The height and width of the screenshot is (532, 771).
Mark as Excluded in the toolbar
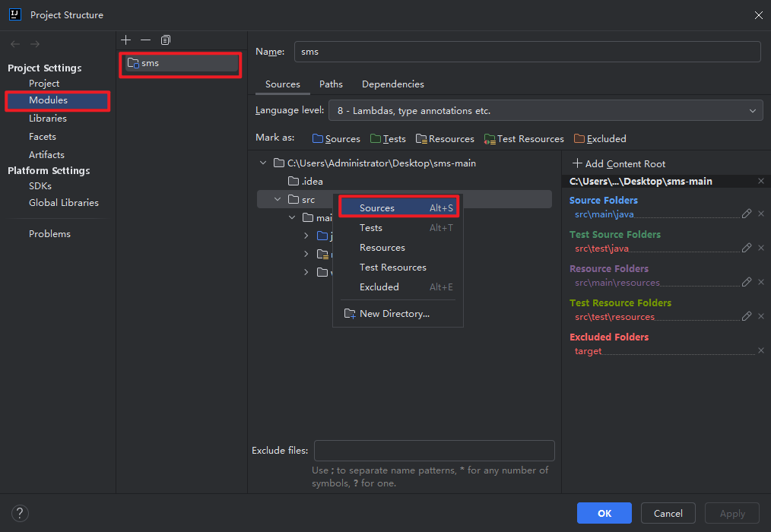(600, 138)
